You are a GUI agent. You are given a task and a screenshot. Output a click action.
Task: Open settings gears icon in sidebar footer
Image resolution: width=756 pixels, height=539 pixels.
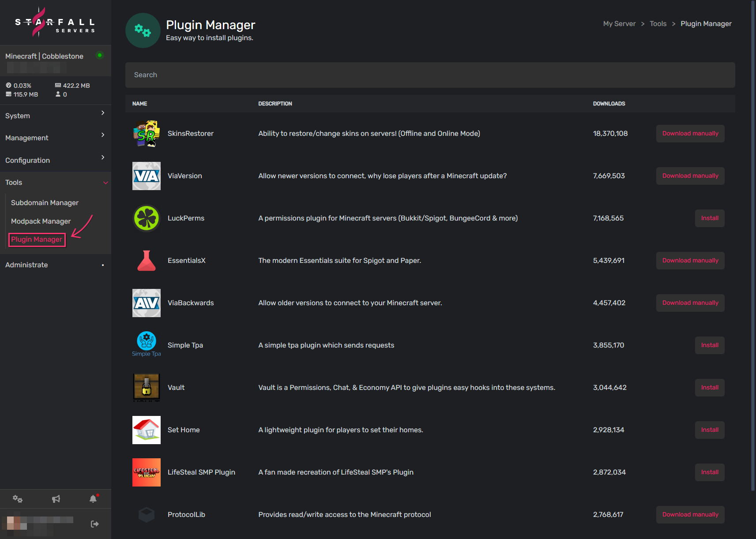[x=18, y=499]
